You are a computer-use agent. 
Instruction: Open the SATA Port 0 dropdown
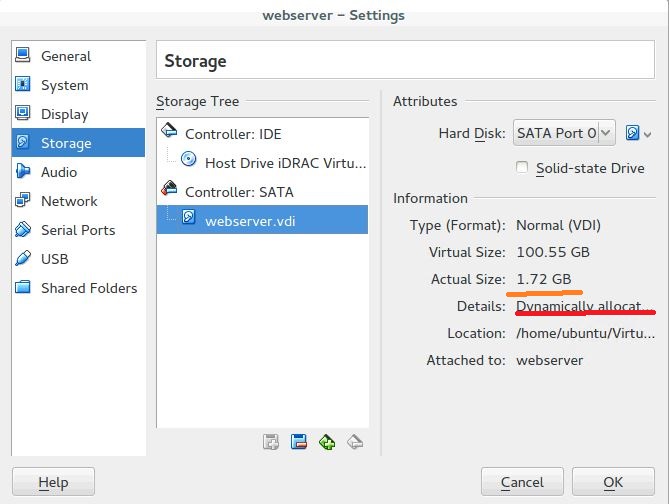pos(564,133)
